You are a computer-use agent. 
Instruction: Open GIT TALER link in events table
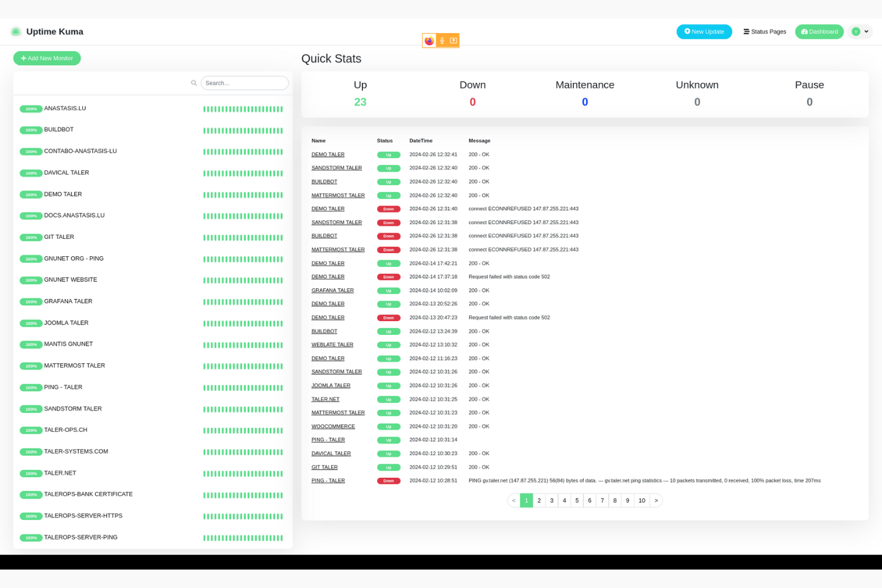coord(324,468)
